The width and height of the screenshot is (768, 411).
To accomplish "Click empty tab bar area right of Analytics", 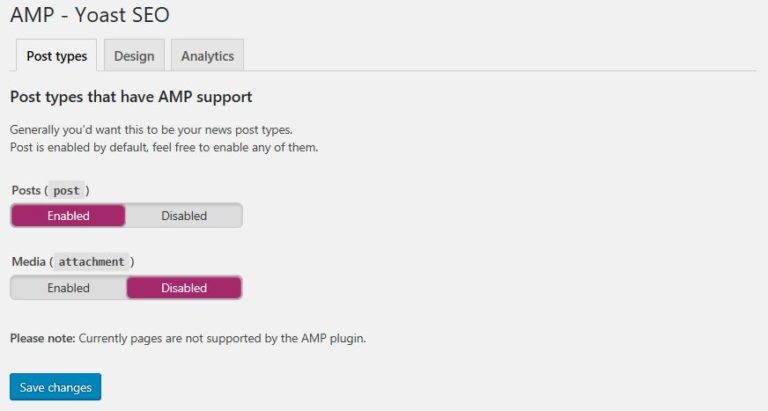I will (x=500, y=56).
